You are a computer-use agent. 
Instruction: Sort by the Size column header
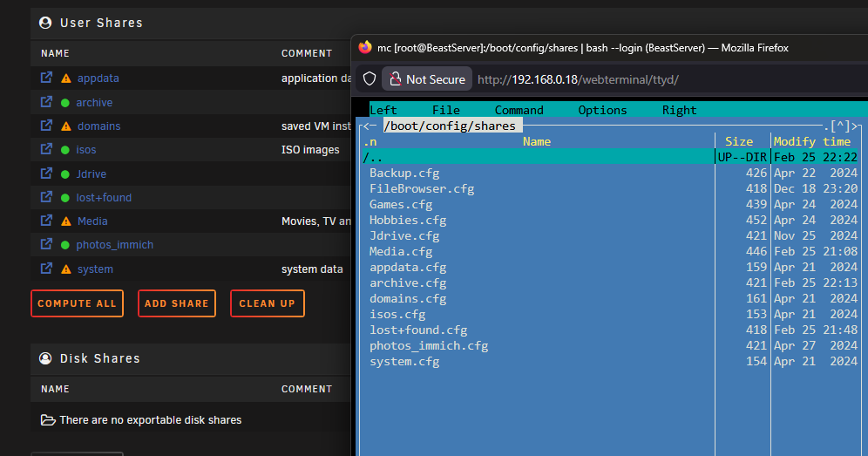(739, 141)
